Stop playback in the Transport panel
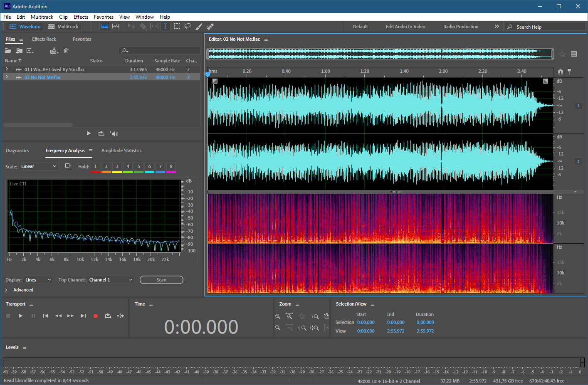The width and height of the screenshot is (588, 385). [8, 316]
